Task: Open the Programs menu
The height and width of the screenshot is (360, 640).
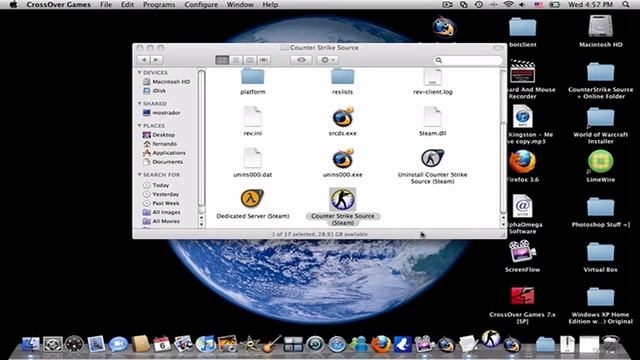Action: click(159, 5)
